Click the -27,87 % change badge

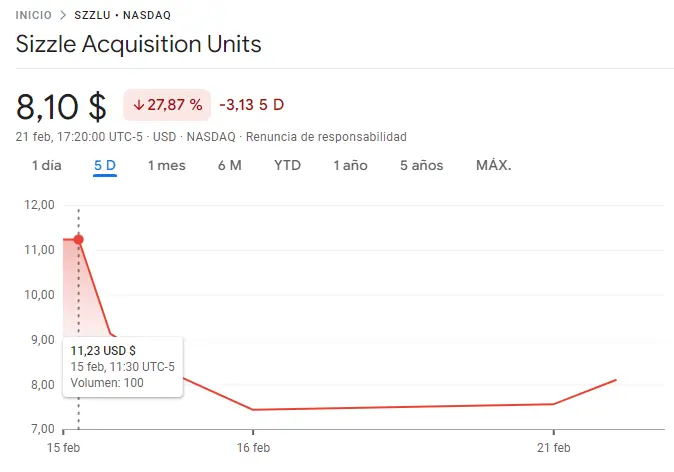pos(167,105)
